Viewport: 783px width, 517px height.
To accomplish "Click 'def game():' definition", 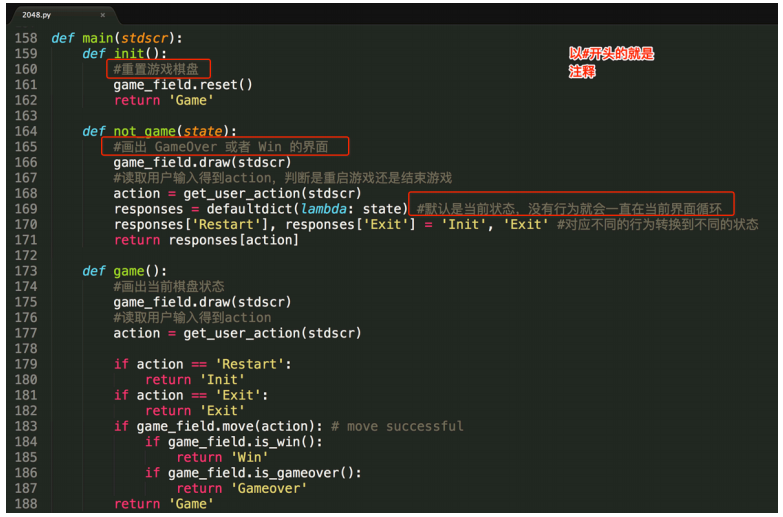I will [125, 271].
